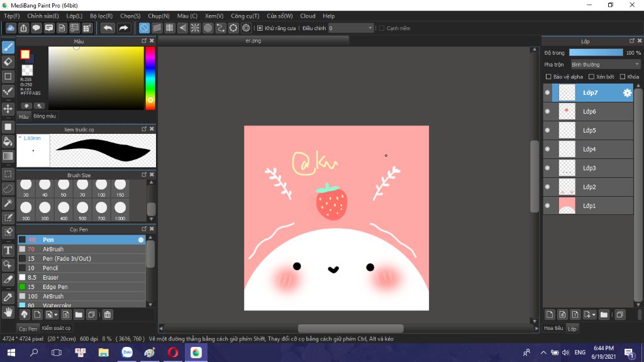Screen dimensions: 644x362
Task: Delete the brush with the trash icon
Action: (107, 315)
